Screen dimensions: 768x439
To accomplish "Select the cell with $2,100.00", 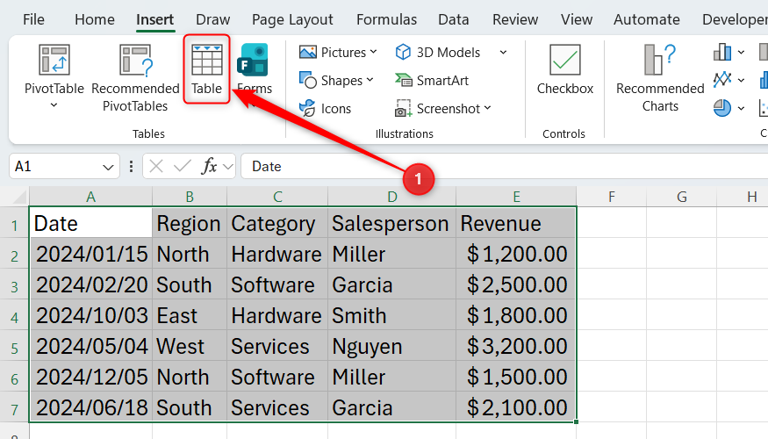I will coord(516,408).
